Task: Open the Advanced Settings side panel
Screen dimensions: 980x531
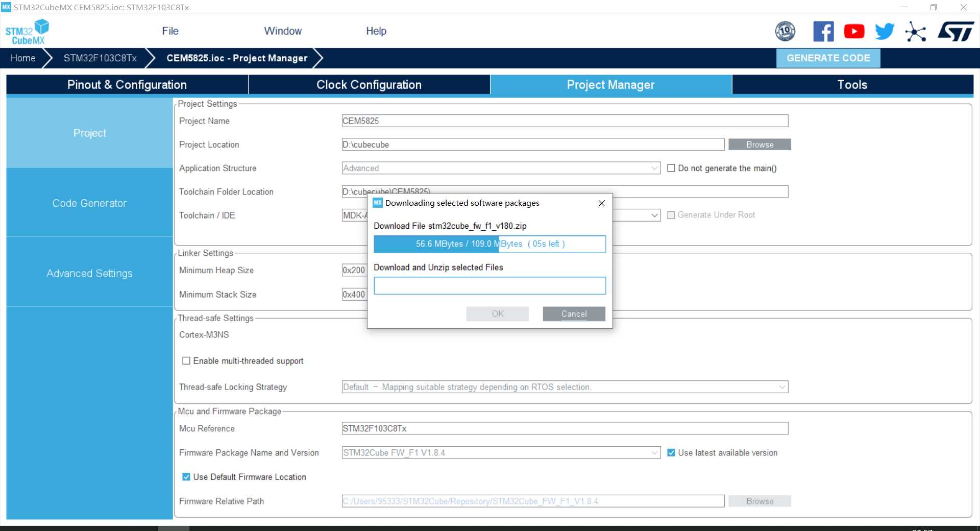Action: coord(90,273)
